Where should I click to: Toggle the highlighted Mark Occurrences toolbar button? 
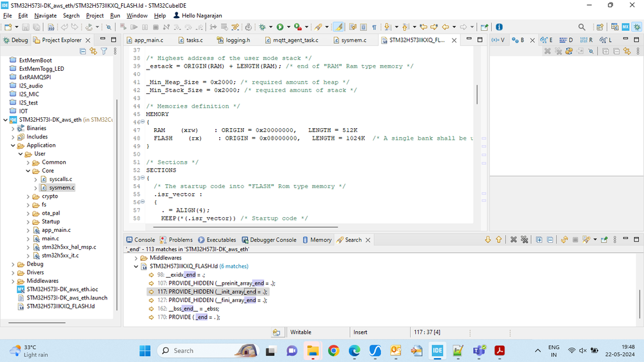(338, 27)
